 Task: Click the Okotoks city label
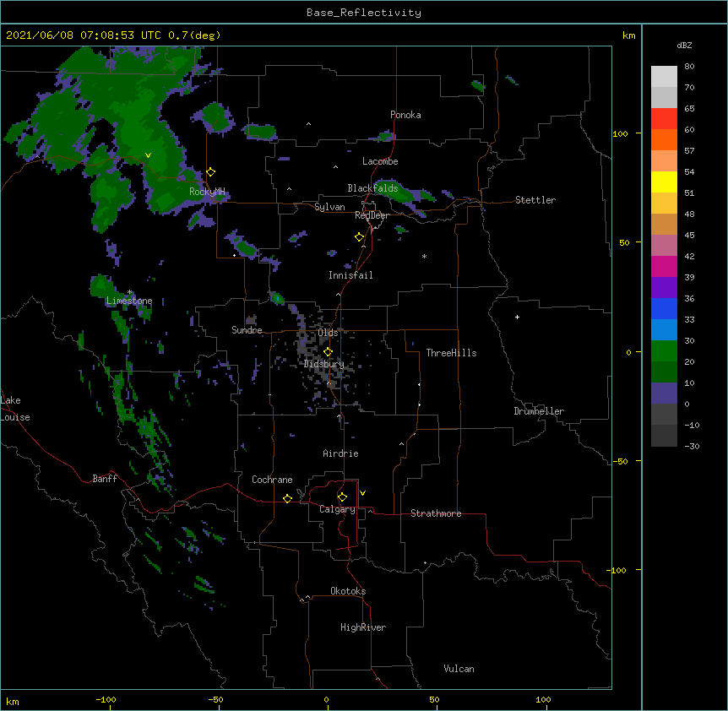[348, 591]
